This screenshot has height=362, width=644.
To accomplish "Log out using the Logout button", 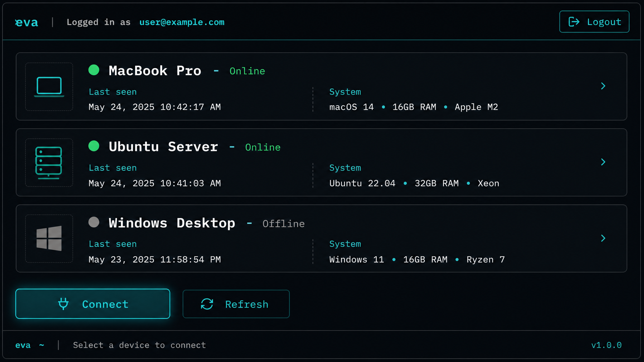I will (x=594, y=21).
